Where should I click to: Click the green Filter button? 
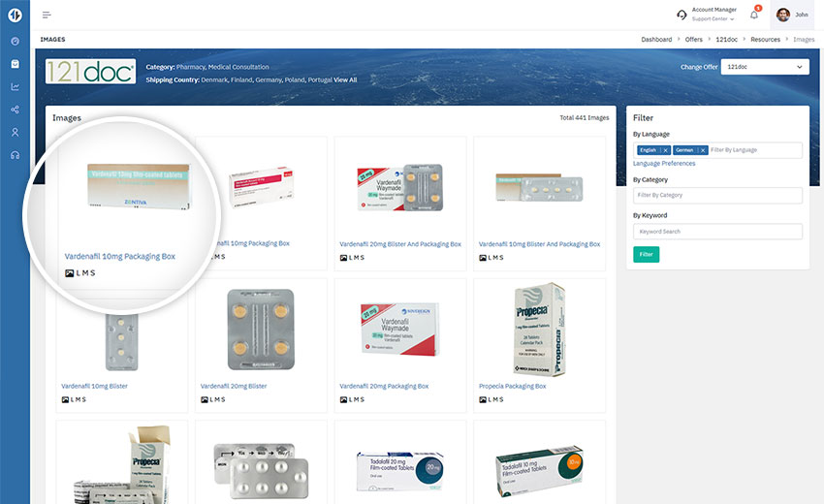[646, 254]
